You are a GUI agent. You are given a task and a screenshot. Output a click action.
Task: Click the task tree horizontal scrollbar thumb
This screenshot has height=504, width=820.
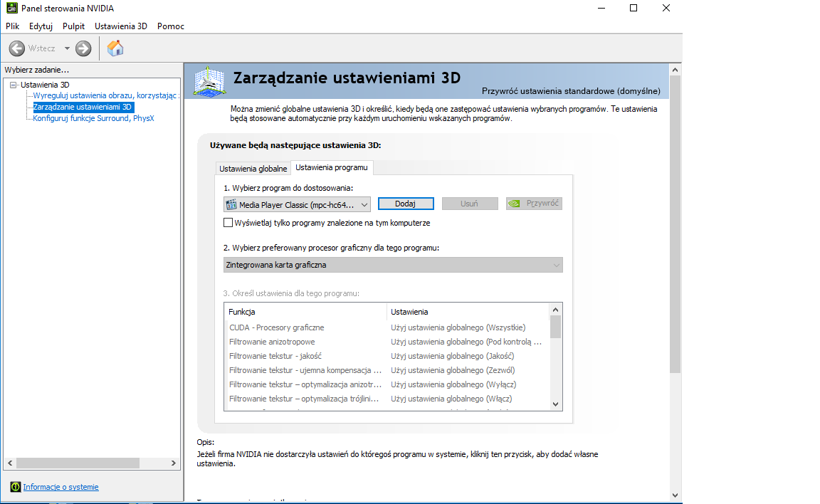click(78, 463)
